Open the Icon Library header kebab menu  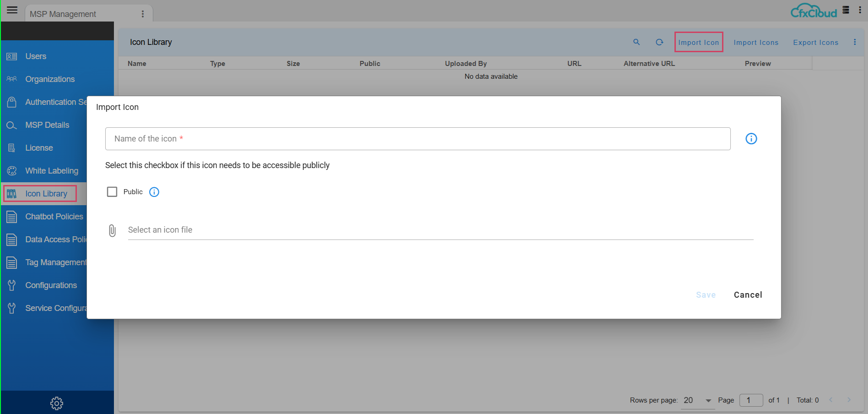click(854, 42)
